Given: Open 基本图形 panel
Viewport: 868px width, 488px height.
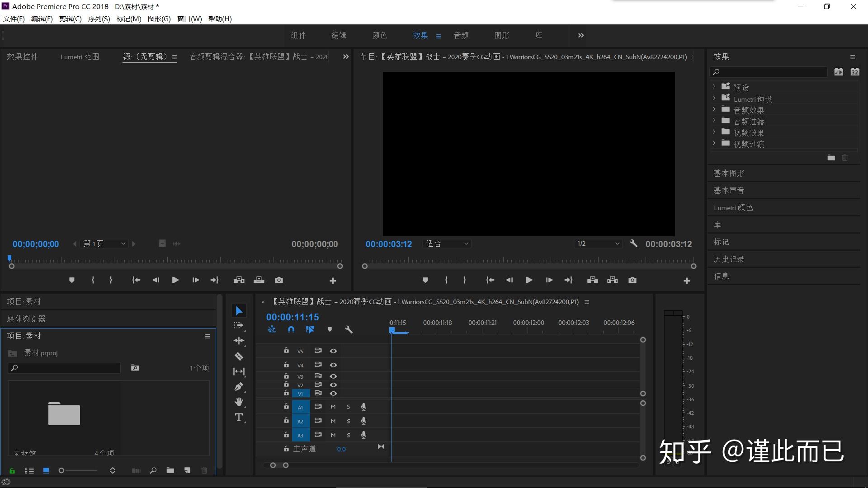Looking at the screenshot, I should [729, 173].
